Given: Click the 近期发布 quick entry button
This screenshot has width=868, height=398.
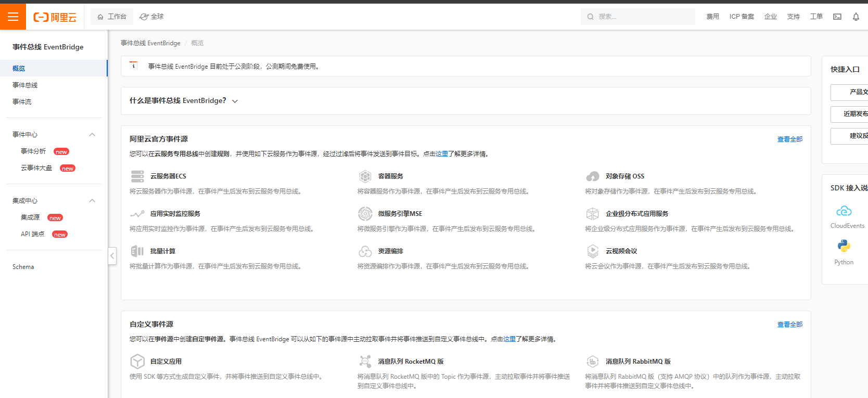Looking at the screenshot, I should pos(849,114).
